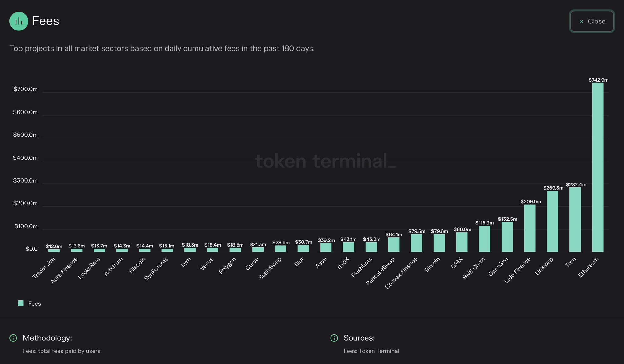This screenshot has width=624, height=364.
Task: Toggle the Fees legend item below the chart
Action: (x=34, y=303)
